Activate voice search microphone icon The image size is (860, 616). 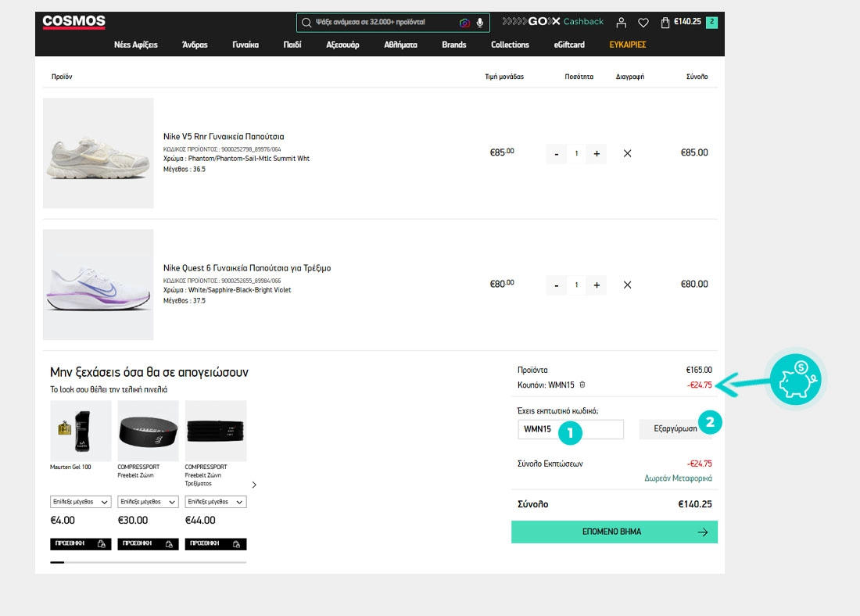tap(480, 23)
